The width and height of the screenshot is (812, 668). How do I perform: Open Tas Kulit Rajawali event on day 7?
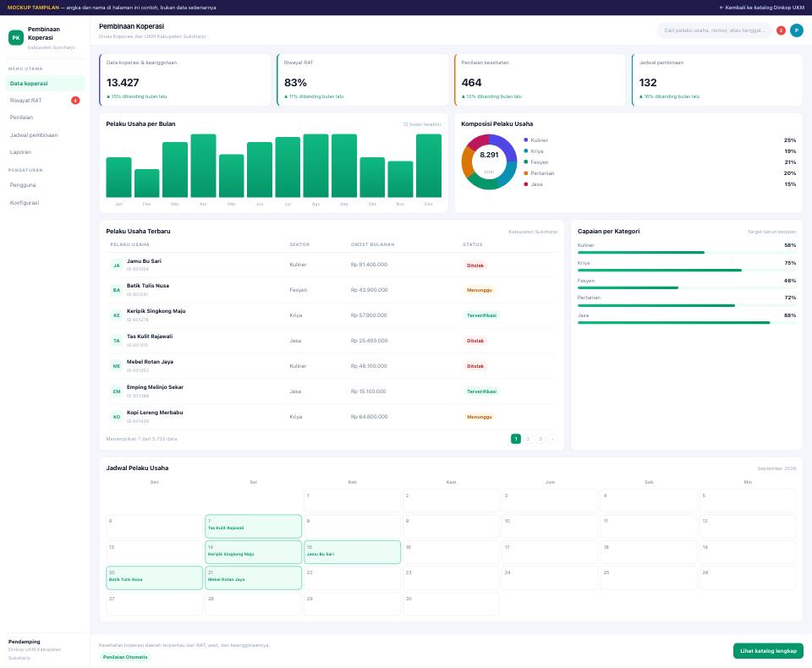tap(253, 526)
